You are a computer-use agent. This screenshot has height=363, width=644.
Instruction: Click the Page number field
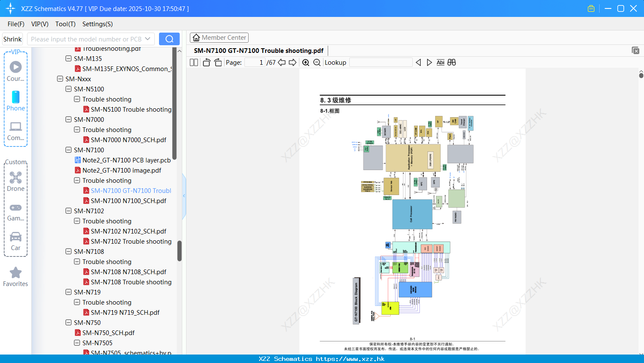(x=255, y=63)
